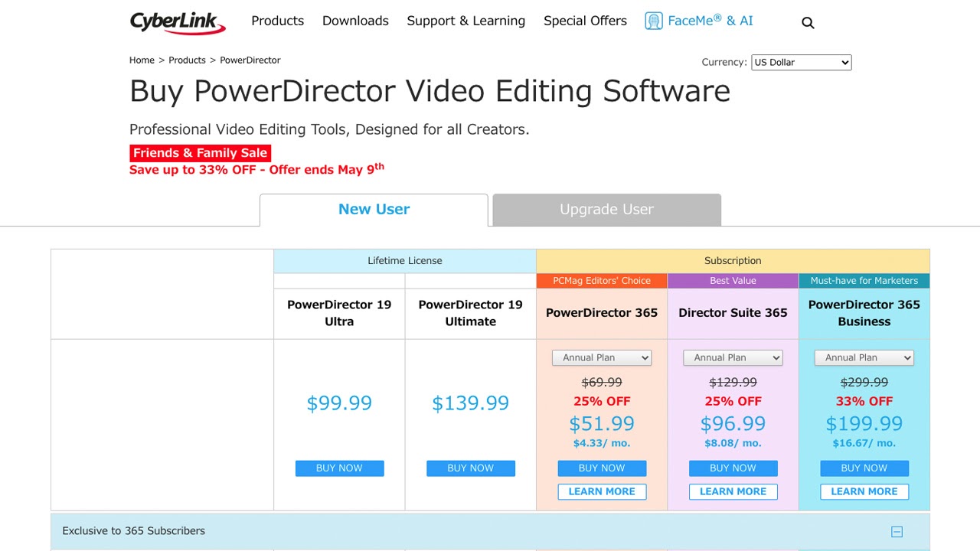The height and width of the screenshot is (551, 980).
Task: Open the Products menu
Action: [x=278, y=21]
